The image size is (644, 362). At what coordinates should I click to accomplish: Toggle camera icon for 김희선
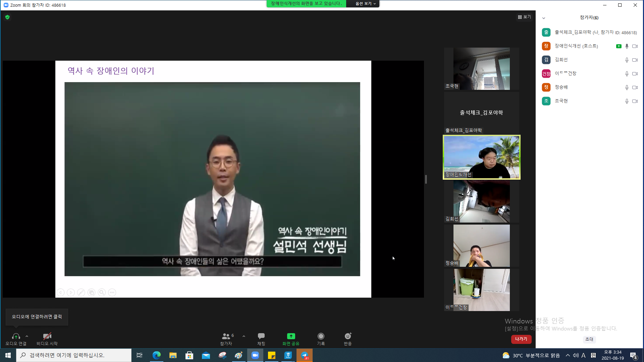(x=635, y=60)
